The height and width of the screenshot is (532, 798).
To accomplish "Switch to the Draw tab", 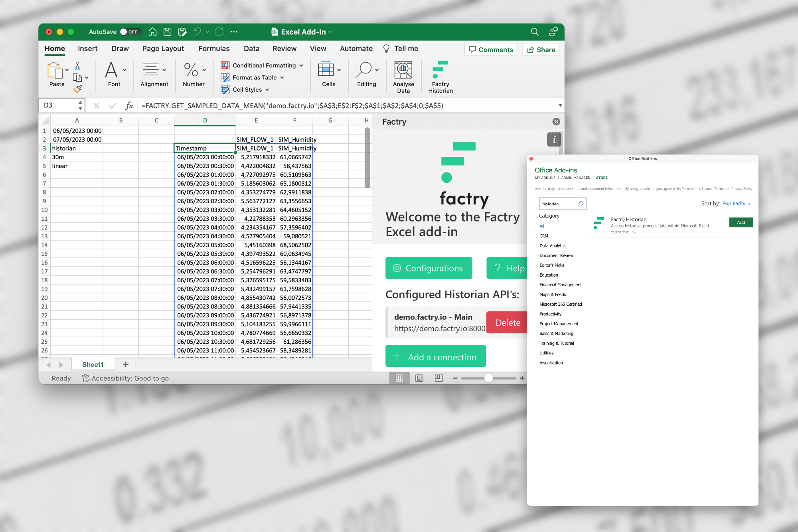I will [120, 49].
